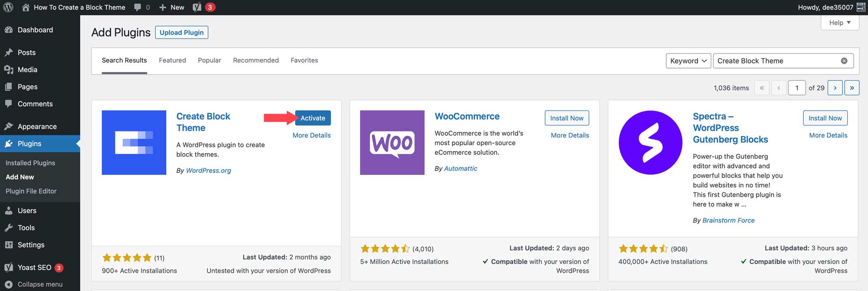This screenshot has width=868, height=291.
Task: Open the comments bubble icon in admin bar
Action: tap(138, 7)
